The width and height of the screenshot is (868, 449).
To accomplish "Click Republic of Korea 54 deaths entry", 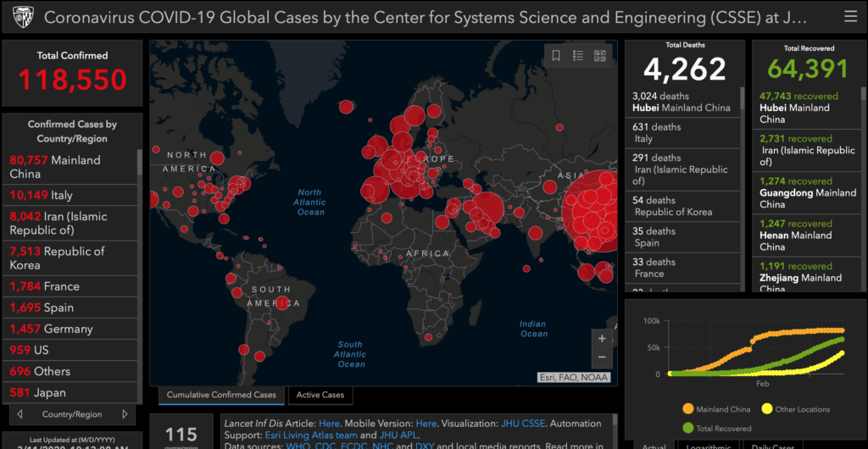I will [x=682, y=206].
